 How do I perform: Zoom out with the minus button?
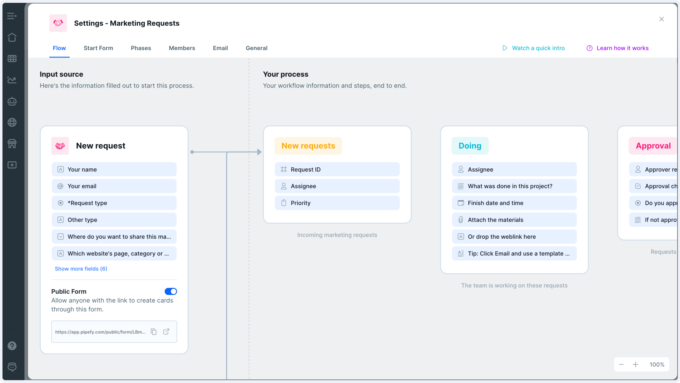pyautogui.click(x=621, y=365)
